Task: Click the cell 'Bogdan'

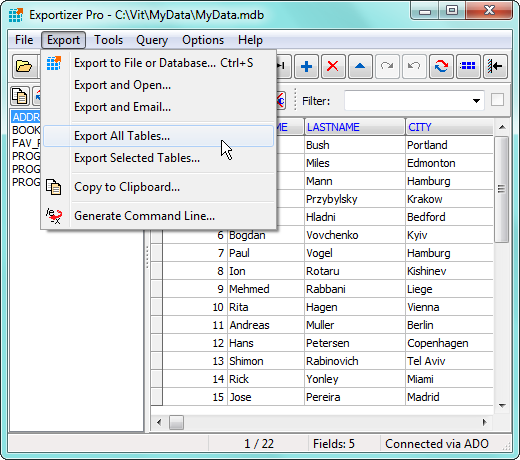Action: click(x=266, y=235)
